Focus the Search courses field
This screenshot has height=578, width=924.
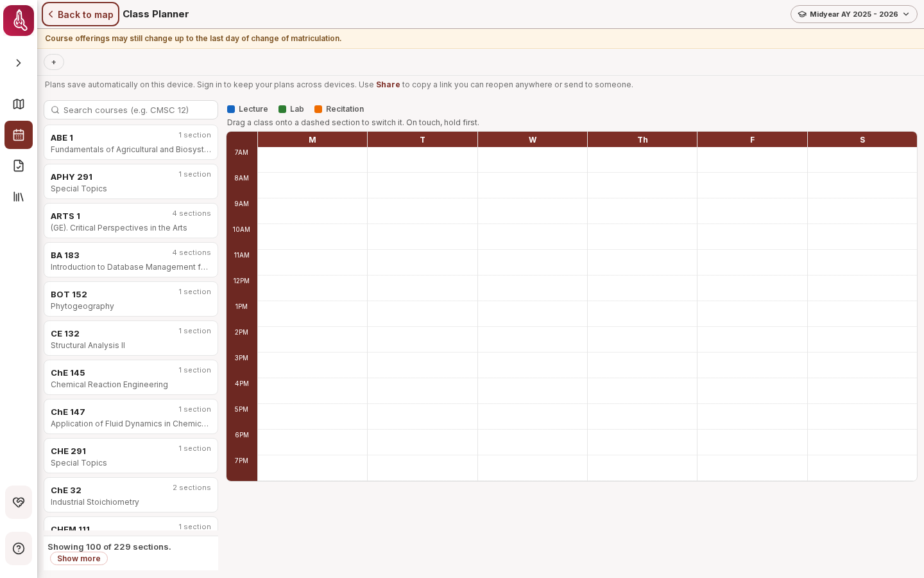[131, 110]
